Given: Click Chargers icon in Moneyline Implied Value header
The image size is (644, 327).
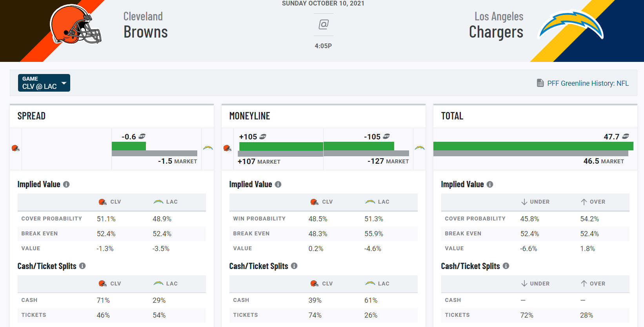Looking at the screenshot, I should coord(370,202).
